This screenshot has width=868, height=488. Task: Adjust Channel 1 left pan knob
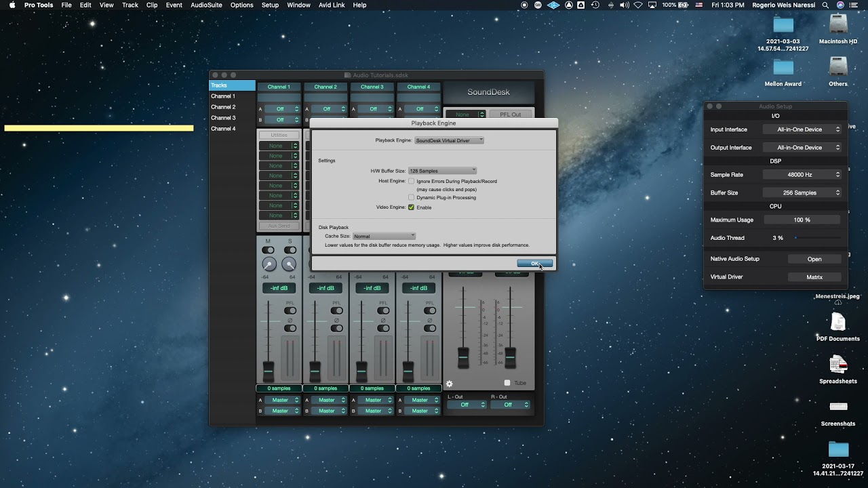(x=269, y=264)
